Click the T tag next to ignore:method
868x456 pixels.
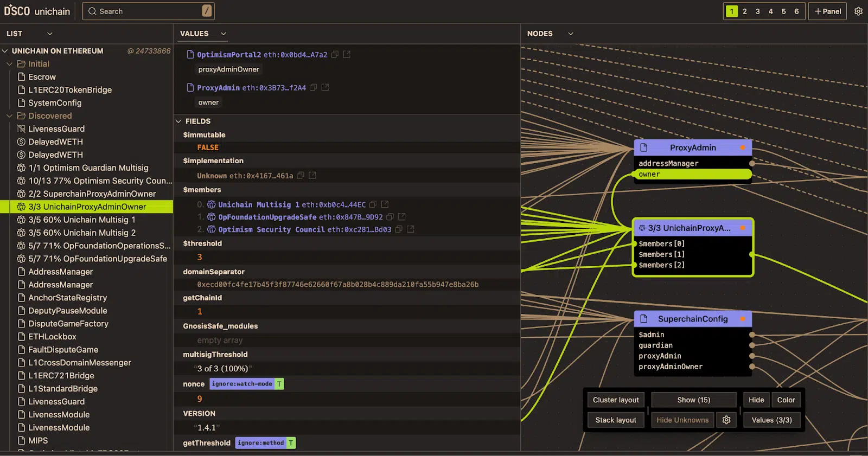click(291, 443)
